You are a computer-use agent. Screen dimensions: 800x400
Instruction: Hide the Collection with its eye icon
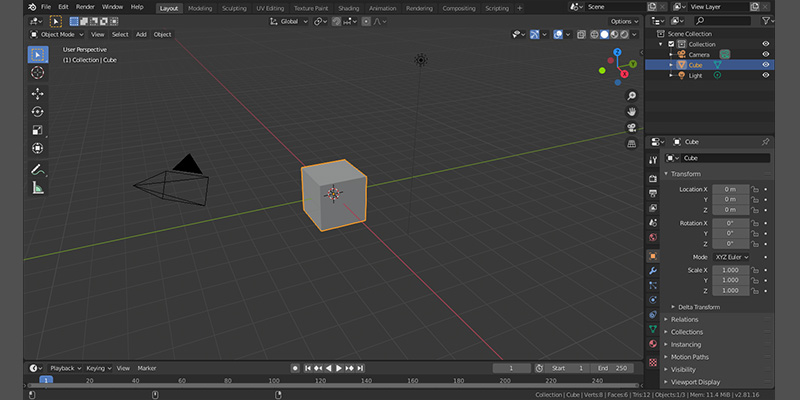point(766,44)
